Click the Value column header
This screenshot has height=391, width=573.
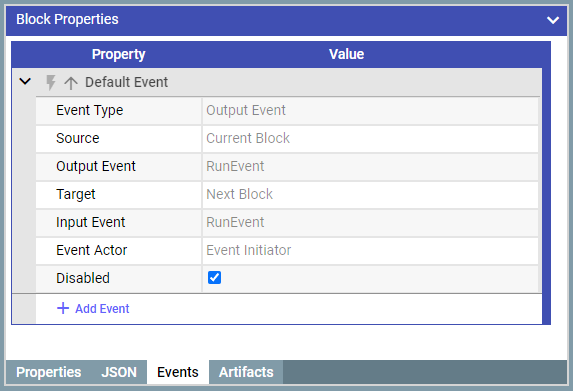pos(346,54)
